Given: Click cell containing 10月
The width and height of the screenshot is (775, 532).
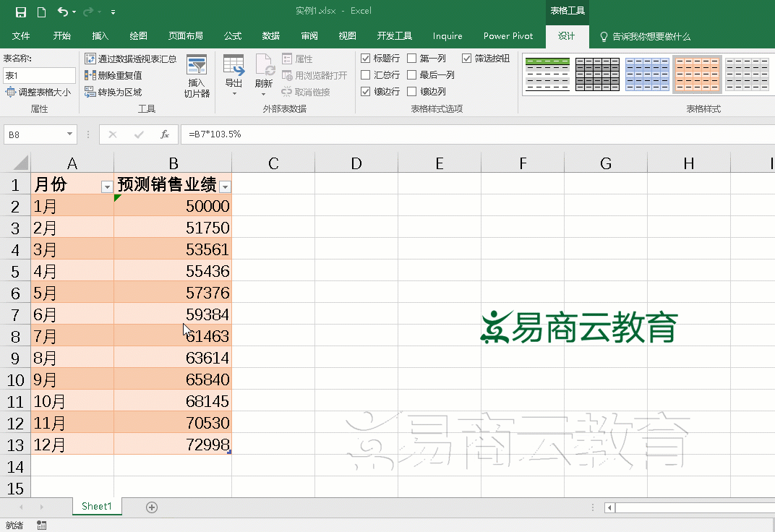Looking at the screenshot, I should (72, 401).
